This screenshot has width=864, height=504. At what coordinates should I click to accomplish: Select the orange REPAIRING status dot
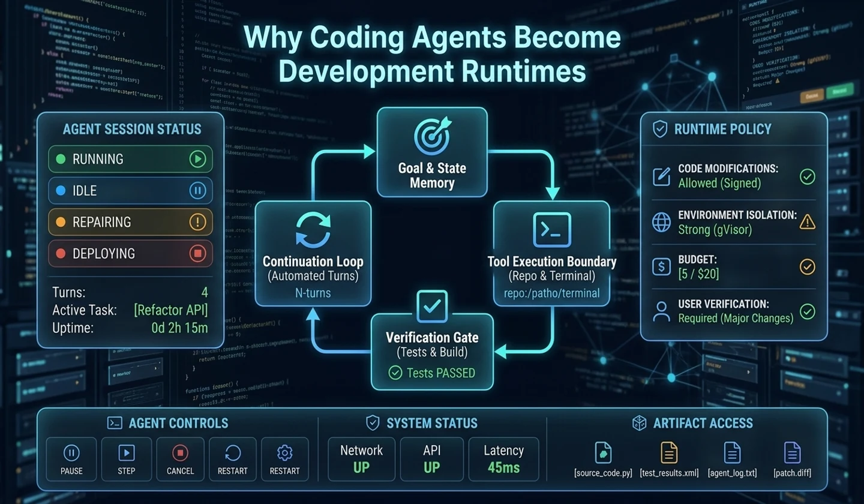tap(60, 222)
